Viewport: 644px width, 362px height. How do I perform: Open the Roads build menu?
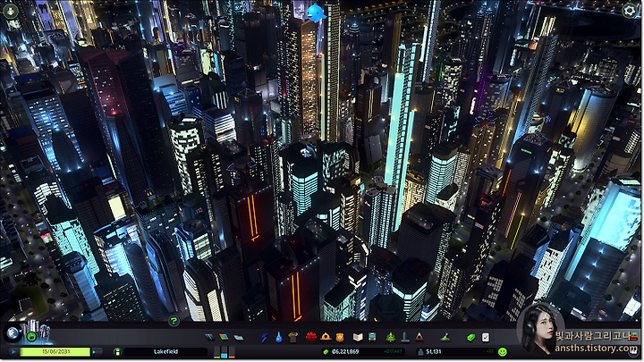[209, 337]
